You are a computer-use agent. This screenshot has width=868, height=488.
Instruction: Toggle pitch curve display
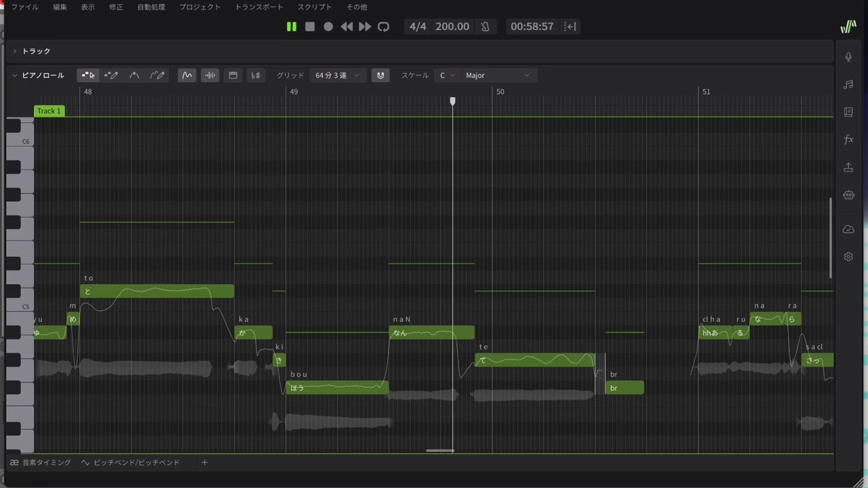(x=187, y=75)
